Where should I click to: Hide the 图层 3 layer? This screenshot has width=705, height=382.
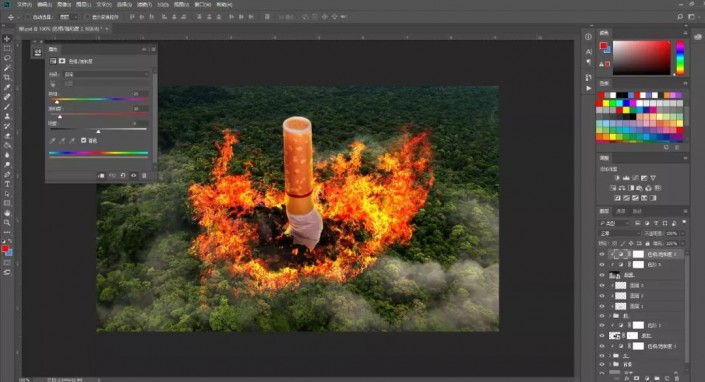click(602, 285)
